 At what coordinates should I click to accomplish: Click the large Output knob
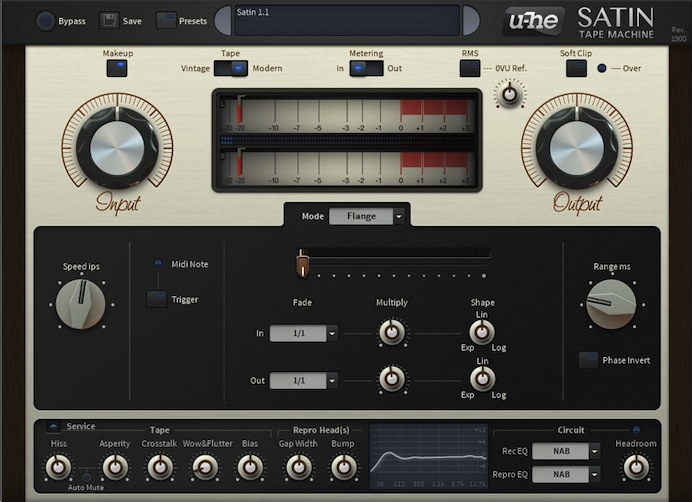click(576, 147)
